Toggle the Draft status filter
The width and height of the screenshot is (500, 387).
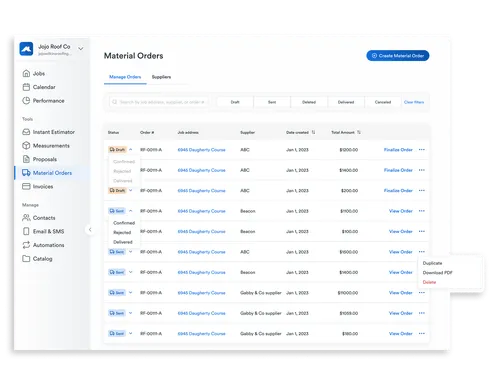coord(235,102)
